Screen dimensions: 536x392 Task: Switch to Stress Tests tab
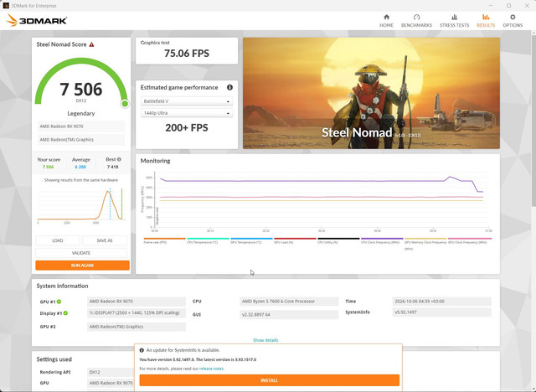(x=454, y=20)
